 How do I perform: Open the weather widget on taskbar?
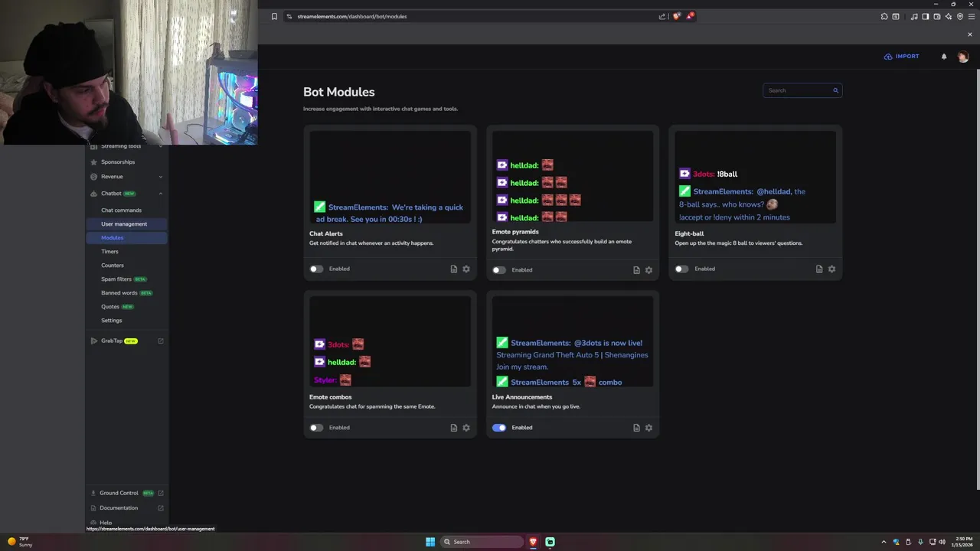coord(21,542)
